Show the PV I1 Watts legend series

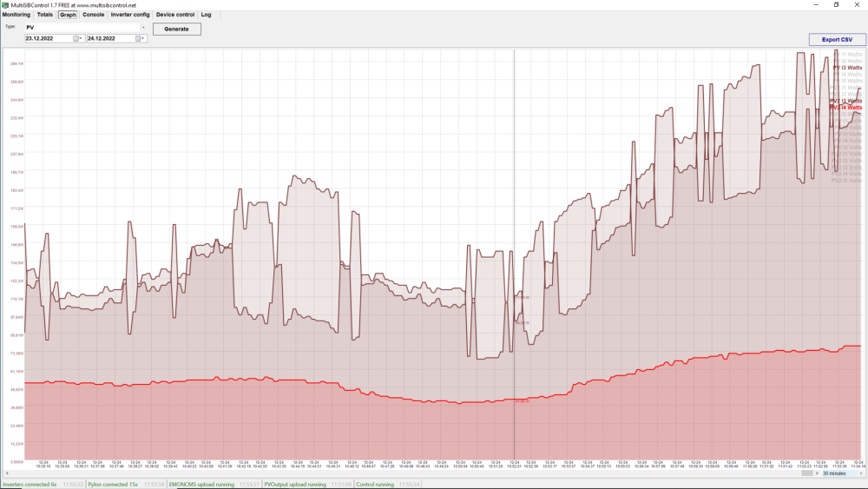tap(847, 54)
